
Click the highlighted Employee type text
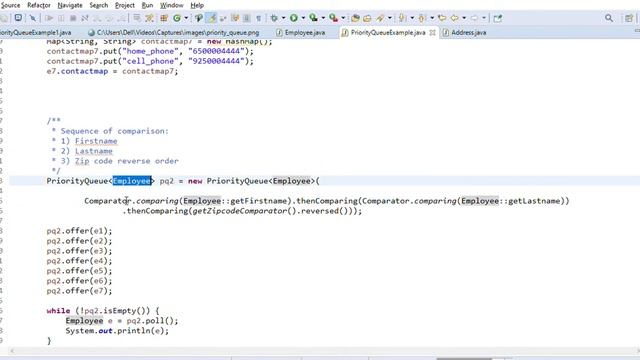point(131,181)
